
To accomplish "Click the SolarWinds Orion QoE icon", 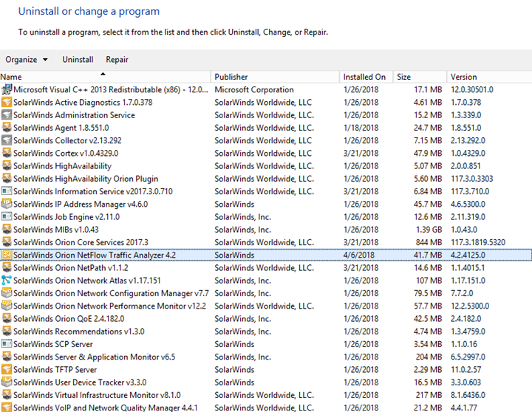I will 7,318.
